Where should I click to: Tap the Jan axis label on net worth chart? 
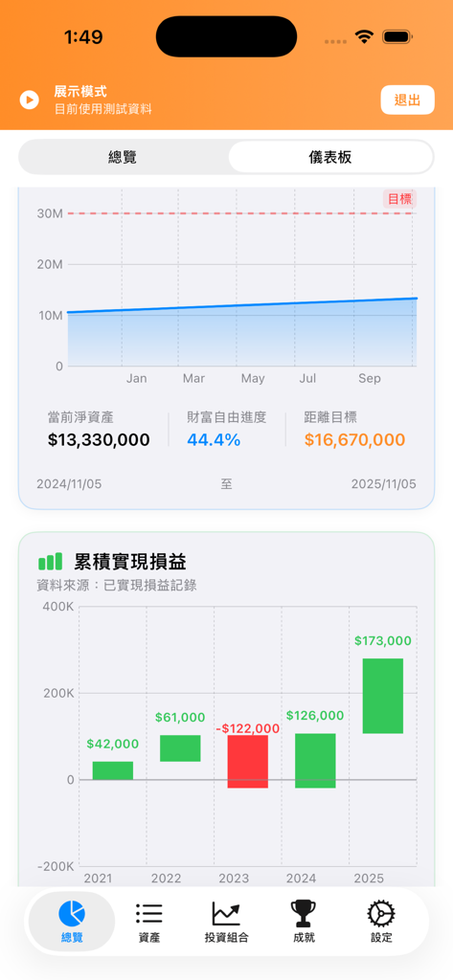click(x=136, y=379)
